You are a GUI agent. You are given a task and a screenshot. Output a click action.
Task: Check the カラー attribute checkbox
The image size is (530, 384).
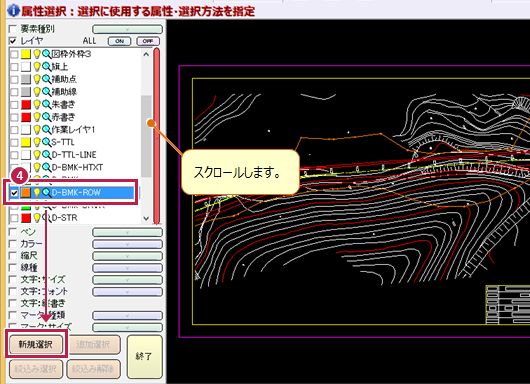click(13, 244)
